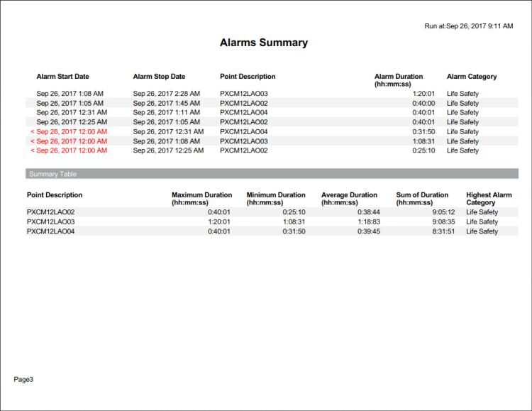The height and width of the screenshot is (411, 532).
Task: Select the Maximum Duration column header
Action: (x=201, y=199)
